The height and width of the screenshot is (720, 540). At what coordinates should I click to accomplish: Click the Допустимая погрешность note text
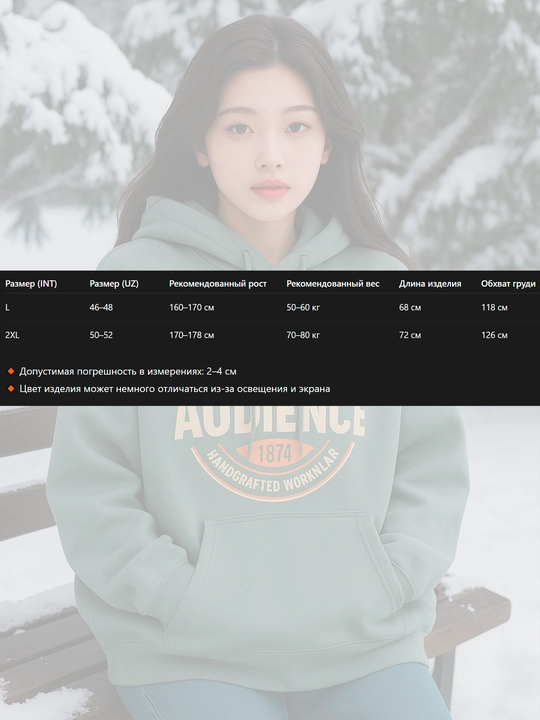[128, 371]
